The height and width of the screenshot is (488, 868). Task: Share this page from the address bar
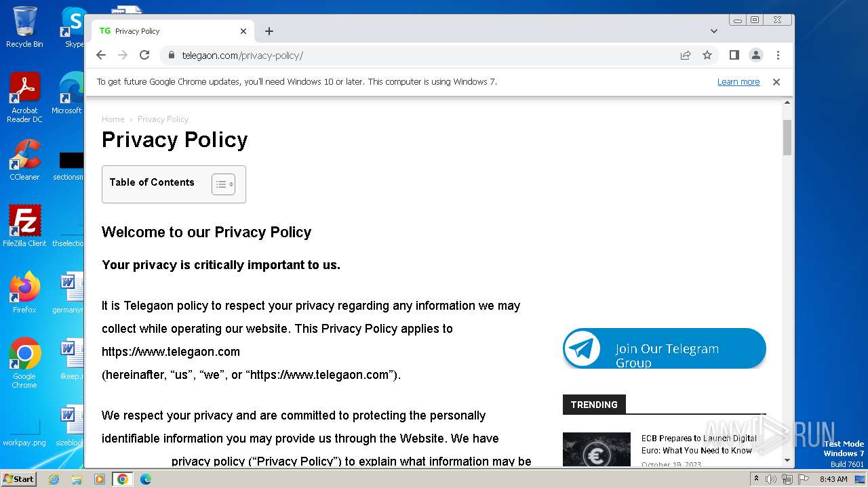tap(686, 56)
